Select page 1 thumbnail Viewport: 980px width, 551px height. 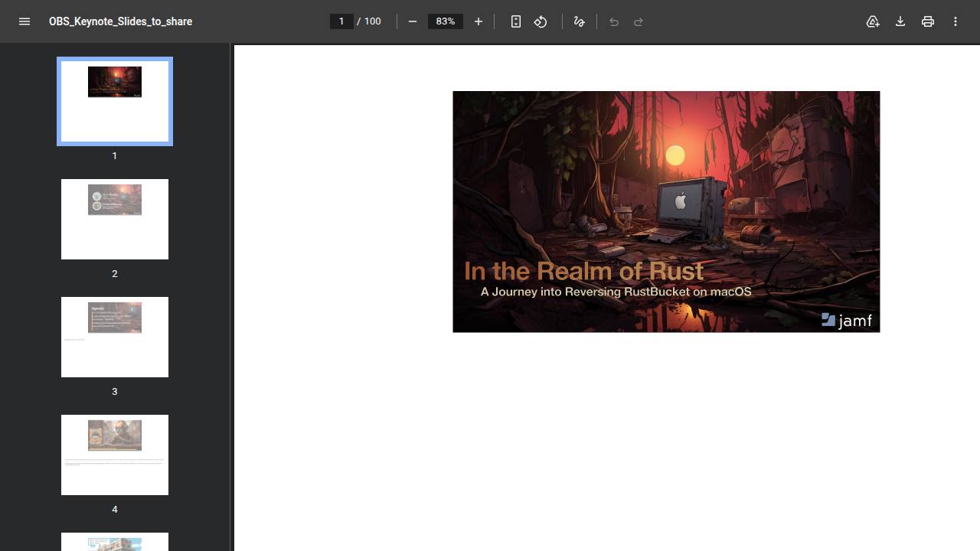115,101
